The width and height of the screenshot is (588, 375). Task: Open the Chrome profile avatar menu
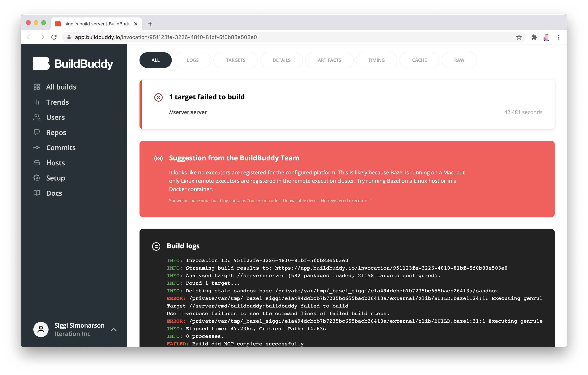[546, 37]
